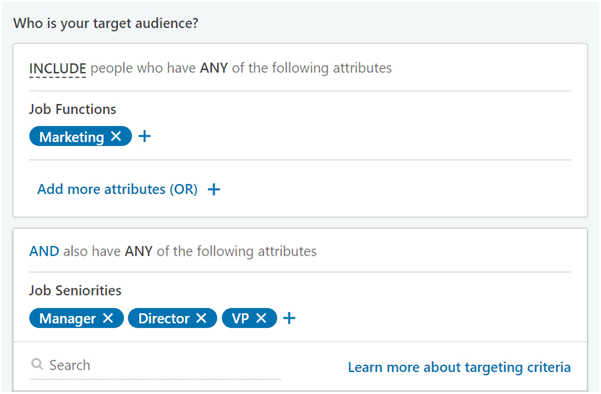Click the Job Functions heading
This screenshot has width=601, height=394.
point(72,109)
